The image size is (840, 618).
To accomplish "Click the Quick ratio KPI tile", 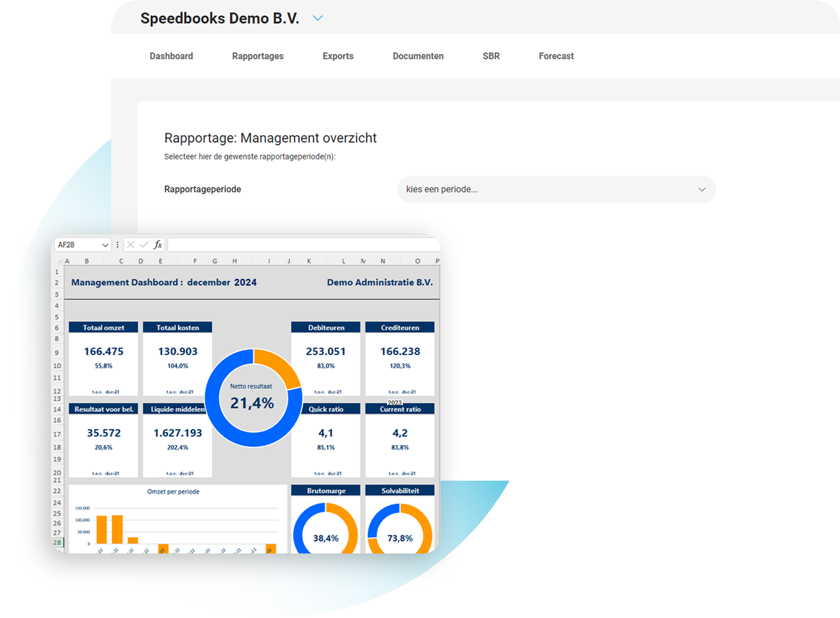I will 325,438.
